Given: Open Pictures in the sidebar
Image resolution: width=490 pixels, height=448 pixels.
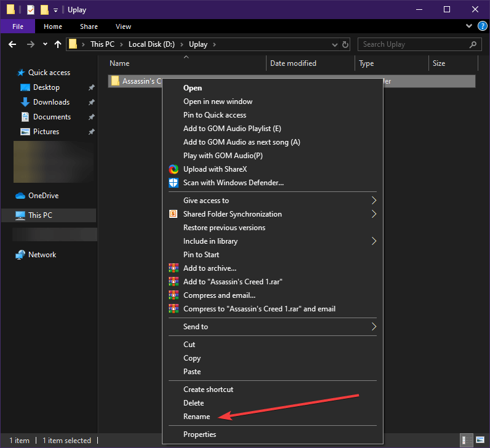Looking at the screenshot, I should click(46, 132).
